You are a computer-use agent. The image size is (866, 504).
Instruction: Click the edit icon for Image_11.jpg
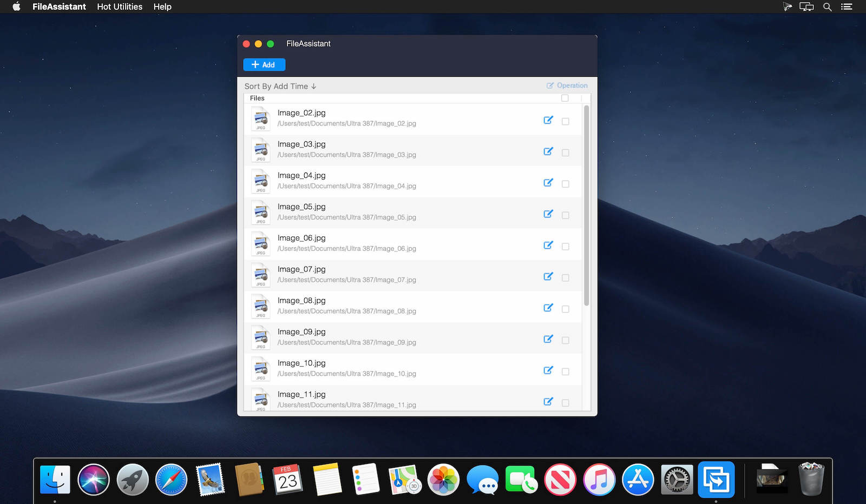tap(548, 402)
